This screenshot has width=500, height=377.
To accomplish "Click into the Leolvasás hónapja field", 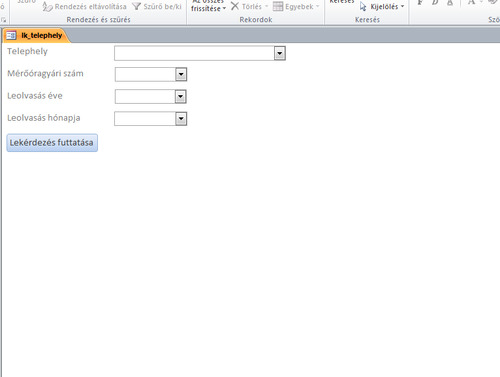I will tap(145, 119).
